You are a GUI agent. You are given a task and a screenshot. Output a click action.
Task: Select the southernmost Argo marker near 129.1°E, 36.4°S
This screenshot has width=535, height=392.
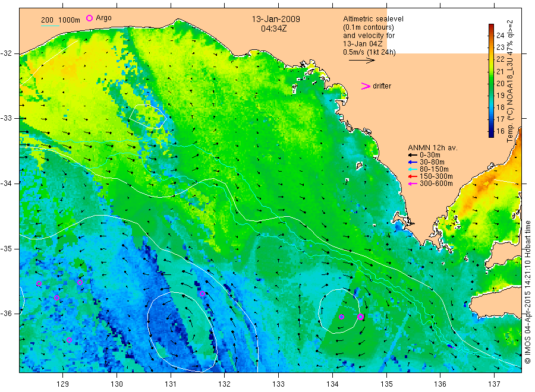point(70,340)
